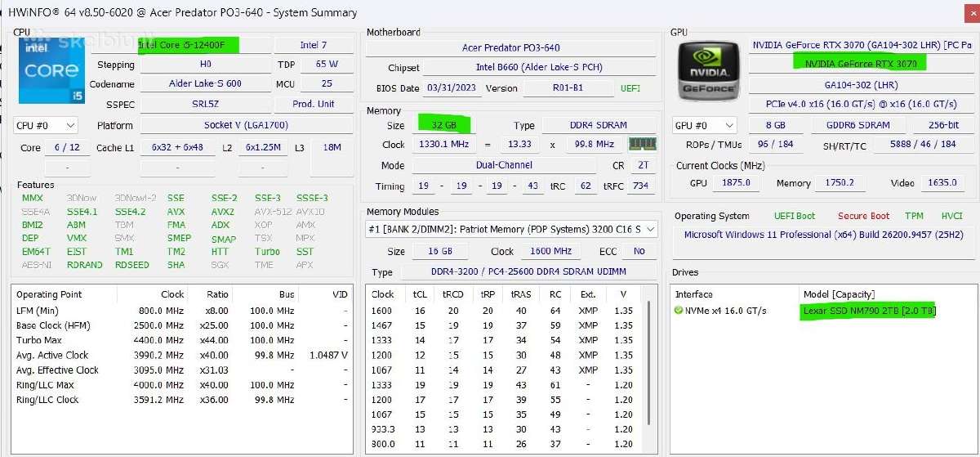Image resolution: width=980 pixels, height=457 pixels.
Task: Click the PCIe v4.0 x16 interface field
Action: tap(860, 104)
